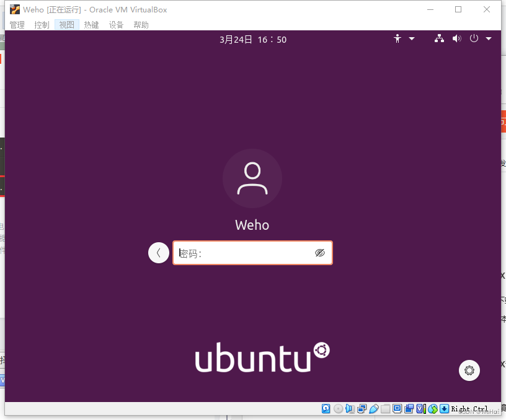This screenshot has height=420, width=506.
Task: Open session options gear button
Action: coord(469,370)
